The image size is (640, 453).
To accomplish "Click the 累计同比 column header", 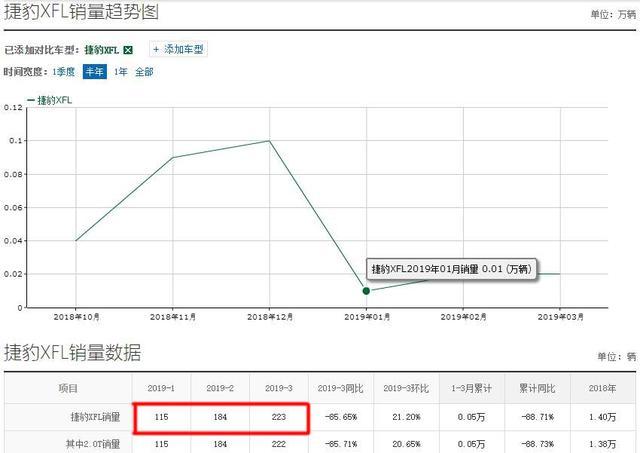I will point(537,388).
